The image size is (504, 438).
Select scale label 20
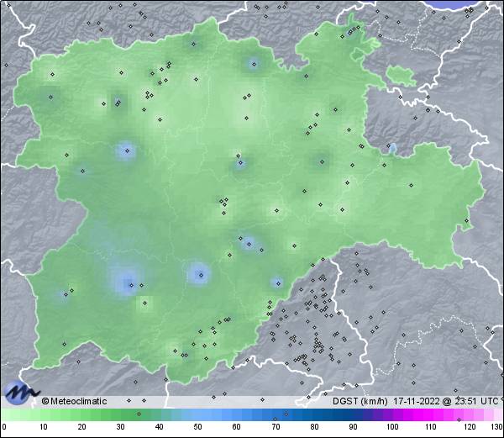[x=82, y=427]
